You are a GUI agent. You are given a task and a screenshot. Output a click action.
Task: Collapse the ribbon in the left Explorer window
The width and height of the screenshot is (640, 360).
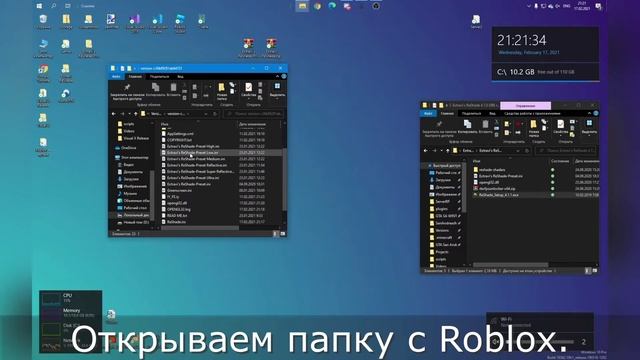coord(278,76)
